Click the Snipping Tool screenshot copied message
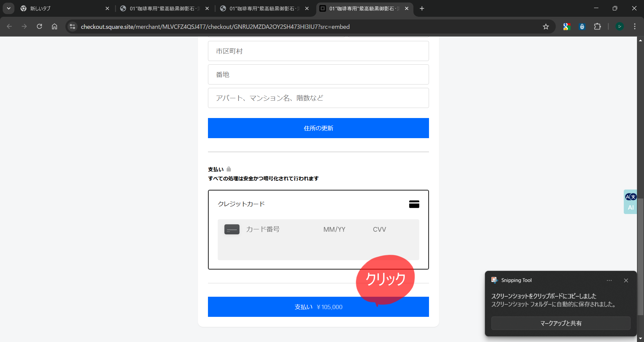 pos(544,296)
